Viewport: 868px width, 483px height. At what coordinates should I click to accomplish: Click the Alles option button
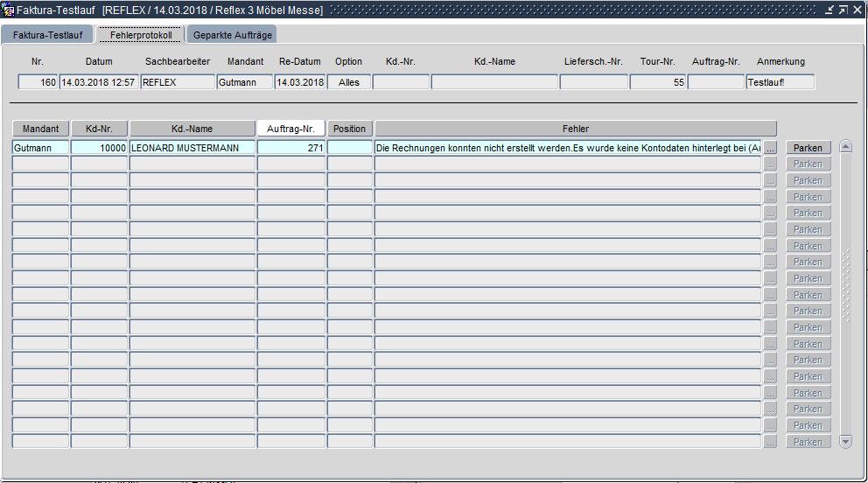coord(349,82)
